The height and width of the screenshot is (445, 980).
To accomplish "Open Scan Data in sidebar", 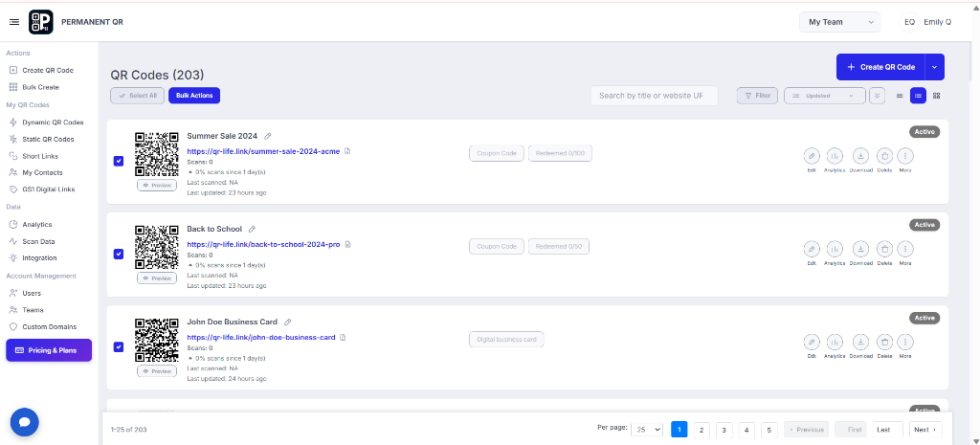I will coord(33,241).
